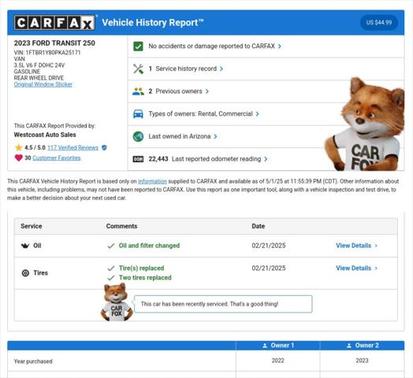
Task: Click the CARFAX logo
Action: point(55,23)
